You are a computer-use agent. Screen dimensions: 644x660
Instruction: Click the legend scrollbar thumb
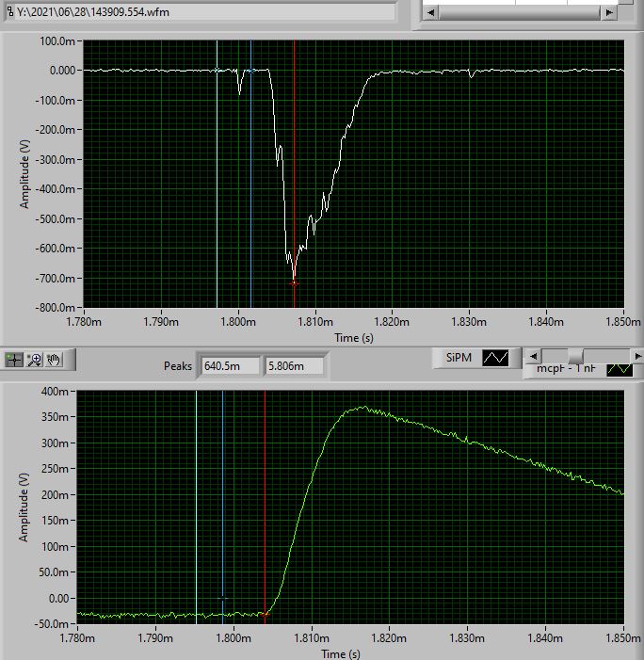[575, 357]
